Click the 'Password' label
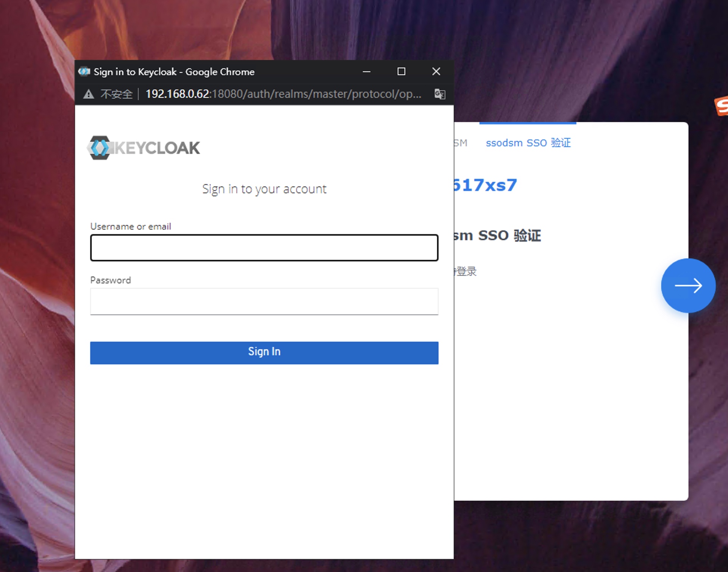Viewport: 728px width, 572px height. coord(111,280)
